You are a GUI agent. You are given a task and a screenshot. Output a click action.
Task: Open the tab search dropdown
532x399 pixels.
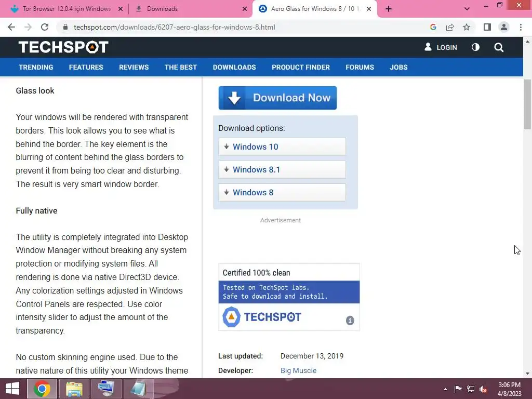coord(467,9)
